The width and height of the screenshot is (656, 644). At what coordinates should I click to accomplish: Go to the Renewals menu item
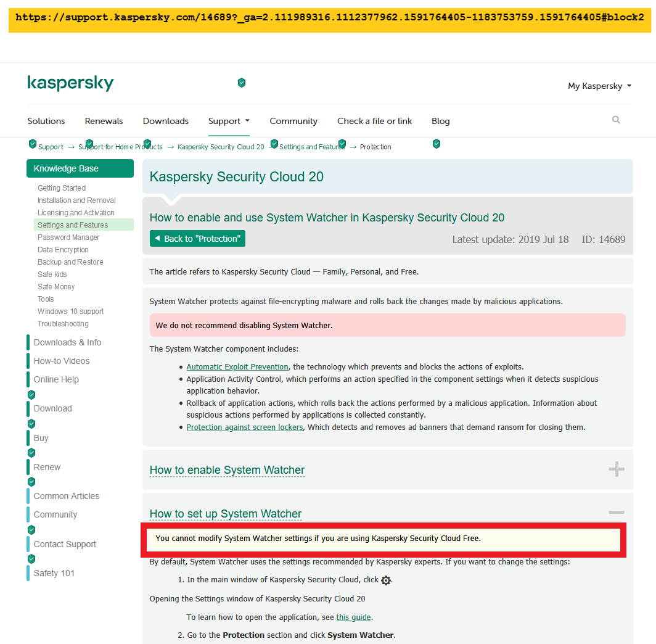104,121
